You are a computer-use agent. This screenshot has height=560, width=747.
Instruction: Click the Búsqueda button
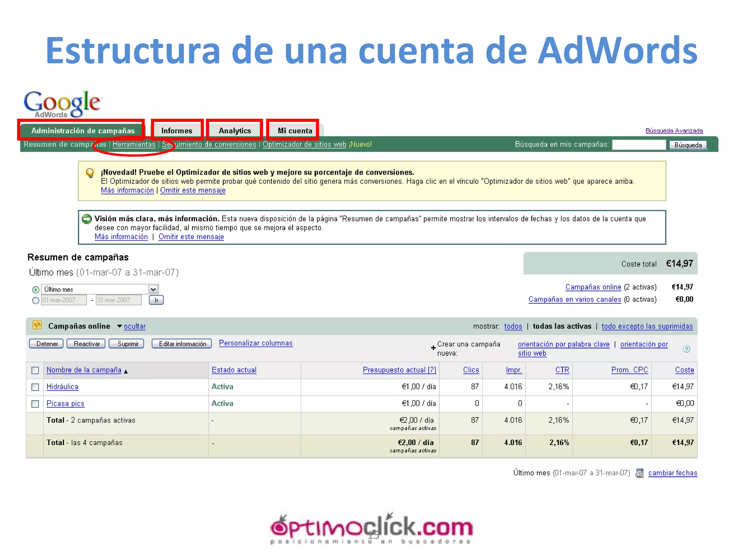pyautogui.click(x=688, y=145)
